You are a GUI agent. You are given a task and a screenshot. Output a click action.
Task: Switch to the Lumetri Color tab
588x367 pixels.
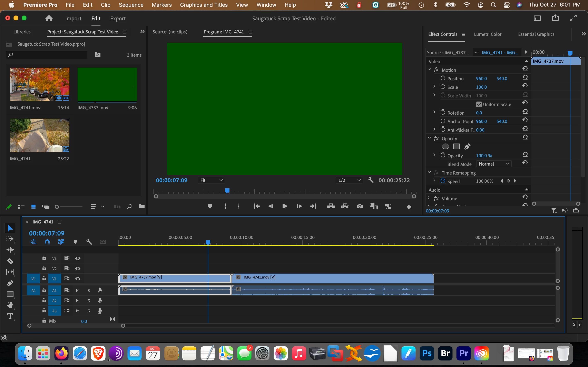pos(487,34)
